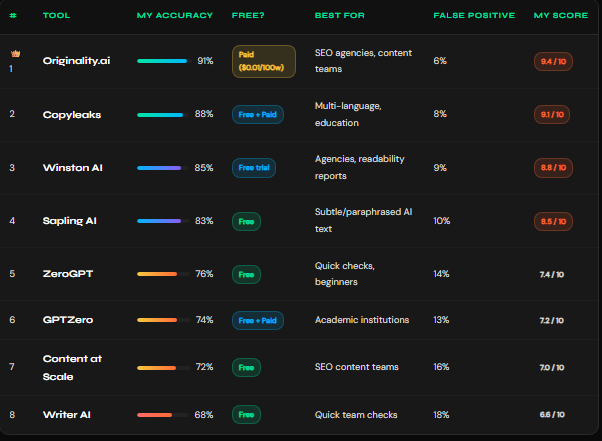This screenshot has width=602, height=441.
Task: Click the 88% accuracy value
Action: pyautogui.click(x=204, y=114)
